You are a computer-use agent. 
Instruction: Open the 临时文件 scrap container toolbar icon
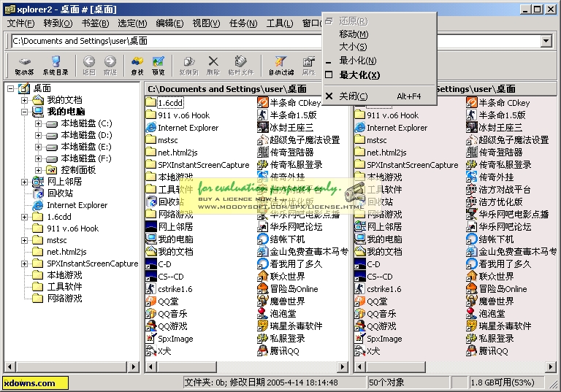coord(241,66)
